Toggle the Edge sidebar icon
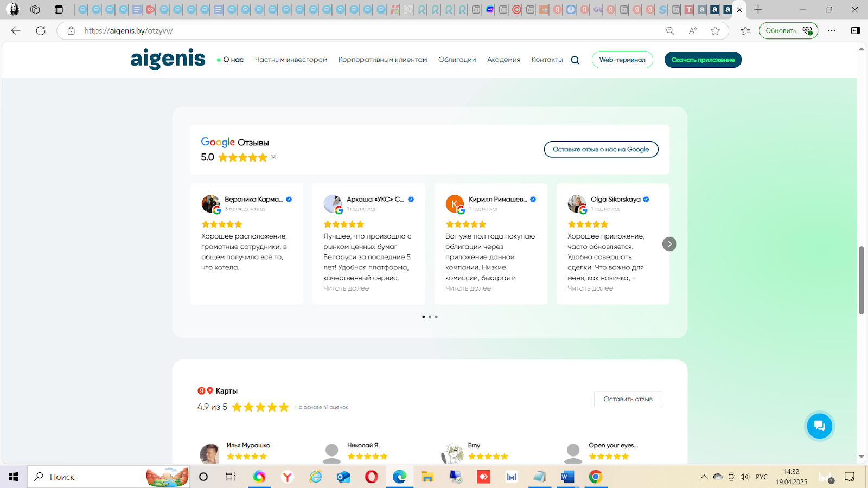 coord(856,31)
